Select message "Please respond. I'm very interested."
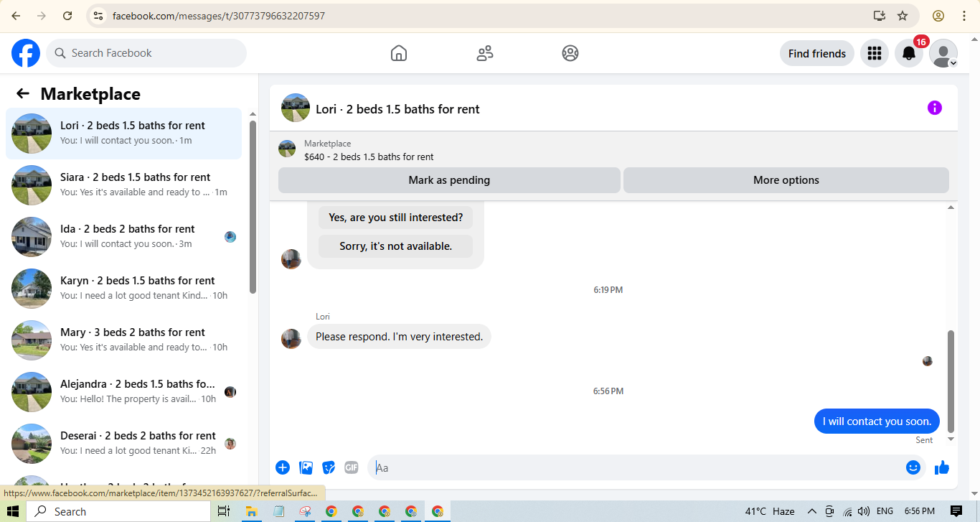Viewport: 980px width, 522px height. click(x=399, y=337)
